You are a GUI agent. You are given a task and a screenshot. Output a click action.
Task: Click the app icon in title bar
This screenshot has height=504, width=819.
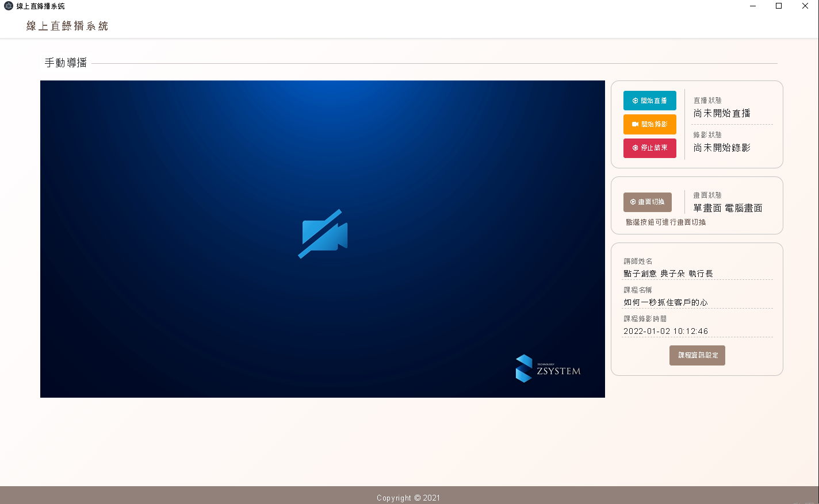[9, 6]
